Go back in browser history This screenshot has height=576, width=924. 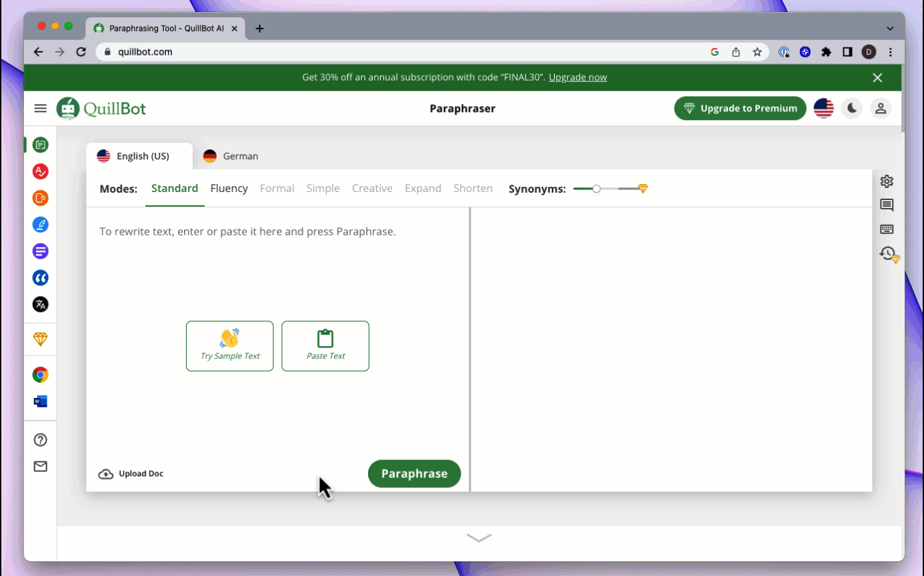pos(39,52)
